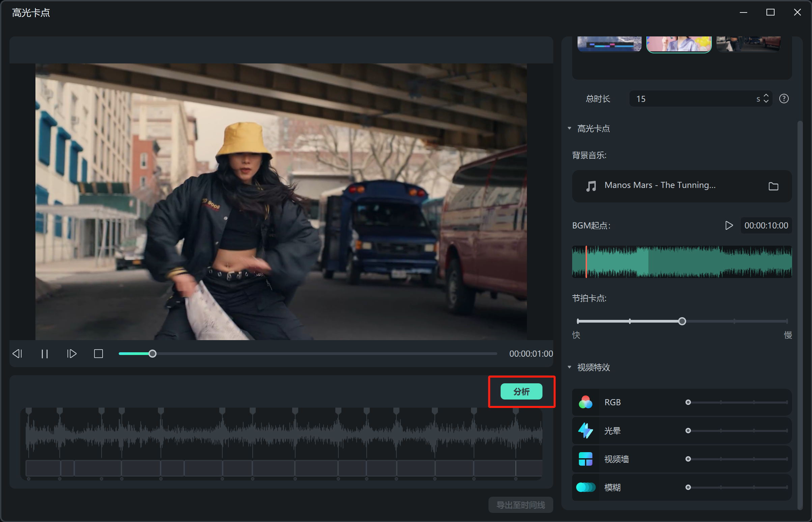Image resolution: width=812 pixels, height=522 pixels.
Task: Collapse the 高光卡点 section
Action: click(569, 129)
